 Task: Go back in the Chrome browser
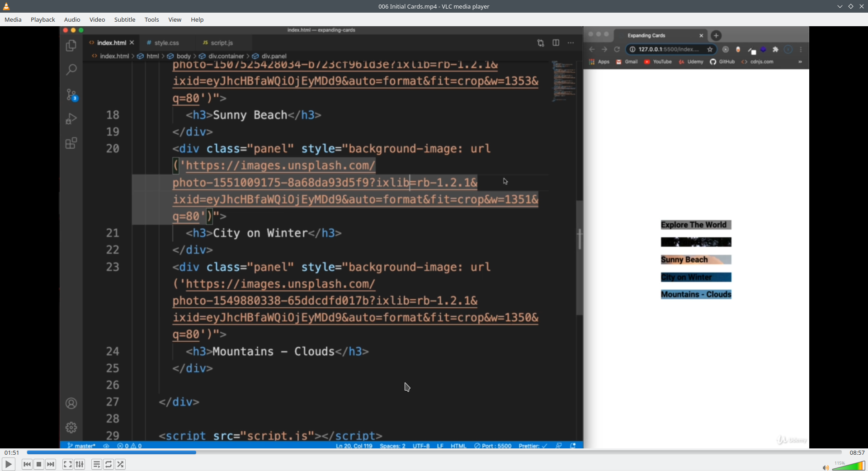coord(592,49)
